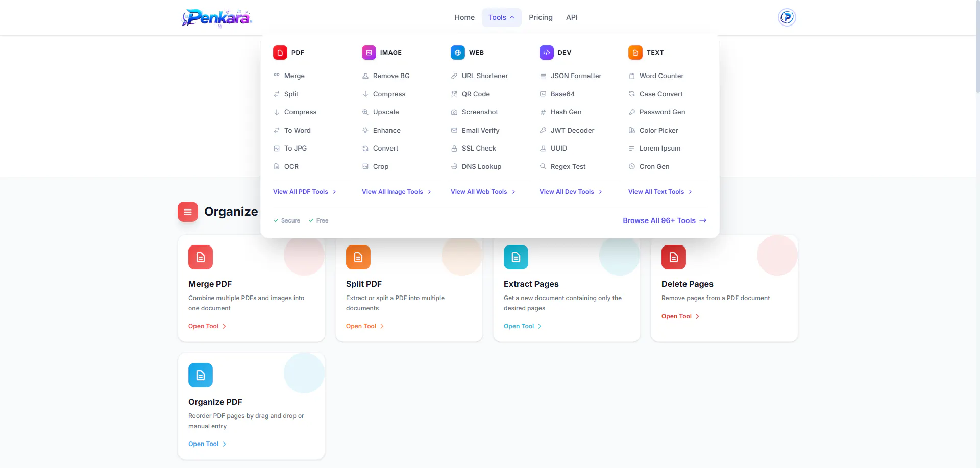
Task: Click the orange Split PDF card icon
Action: (x=358, y=257)
